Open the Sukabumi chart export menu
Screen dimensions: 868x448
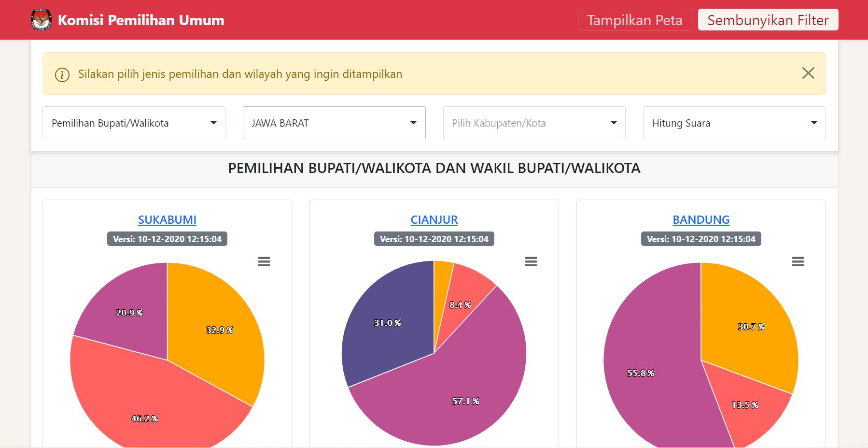[x=264, y=261]
